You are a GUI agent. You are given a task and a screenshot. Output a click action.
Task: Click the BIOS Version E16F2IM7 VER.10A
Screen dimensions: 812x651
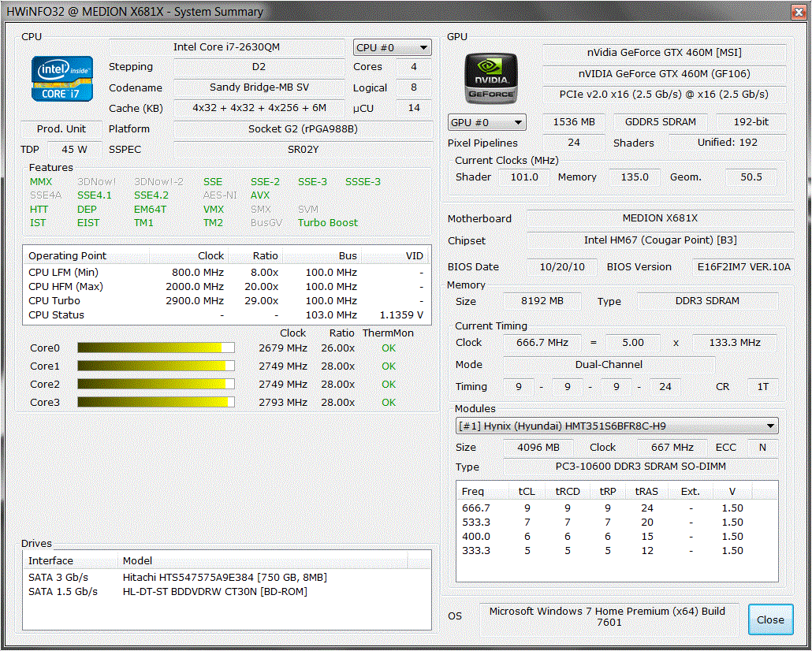[x=743, y=266]
